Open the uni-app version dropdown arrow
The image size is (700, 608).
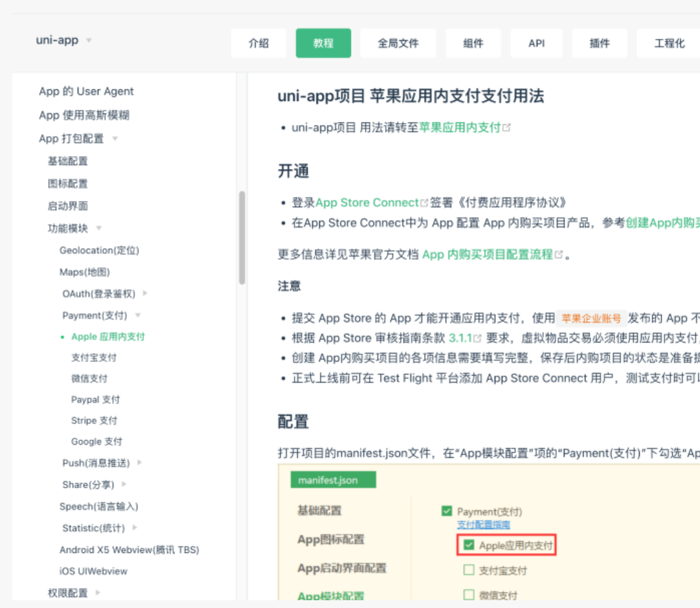tap(89, 40)
